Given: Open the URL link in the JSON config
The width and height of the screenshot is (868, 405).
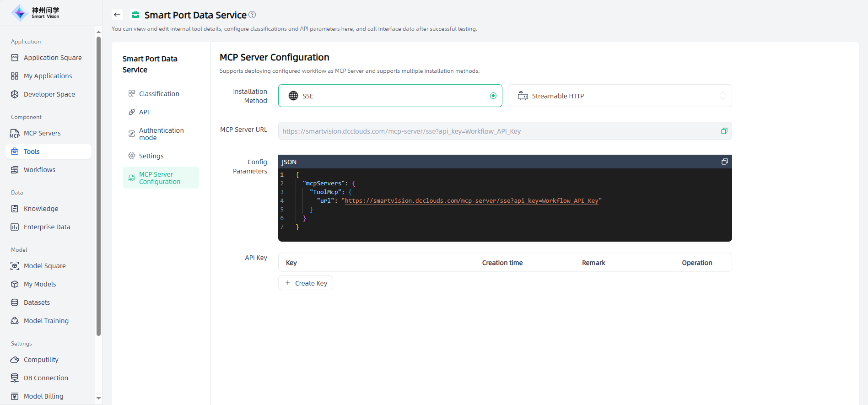Looking at the screenshot, I should coord(471,201).
